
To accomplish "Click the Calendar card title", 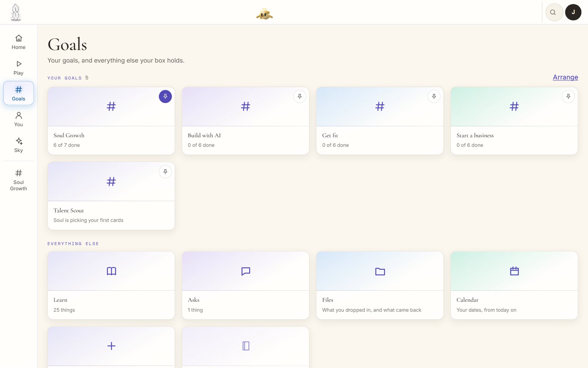I will [x=467, y=300].
